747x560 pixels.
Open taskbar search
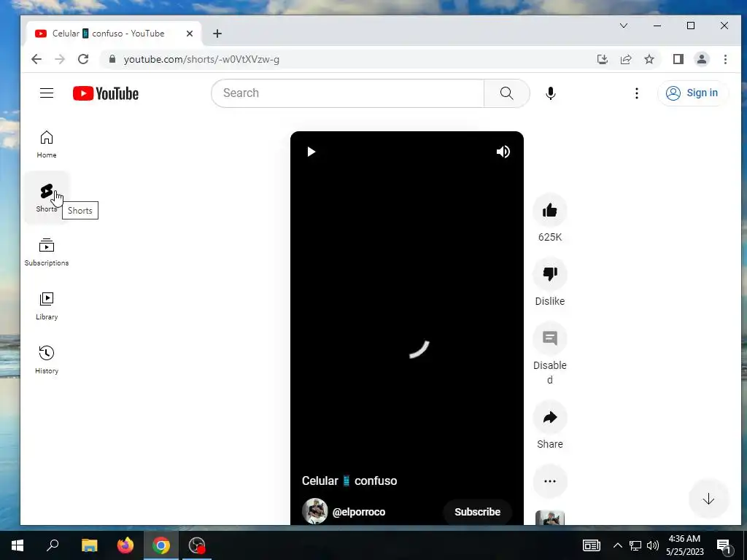pos(53,545)
